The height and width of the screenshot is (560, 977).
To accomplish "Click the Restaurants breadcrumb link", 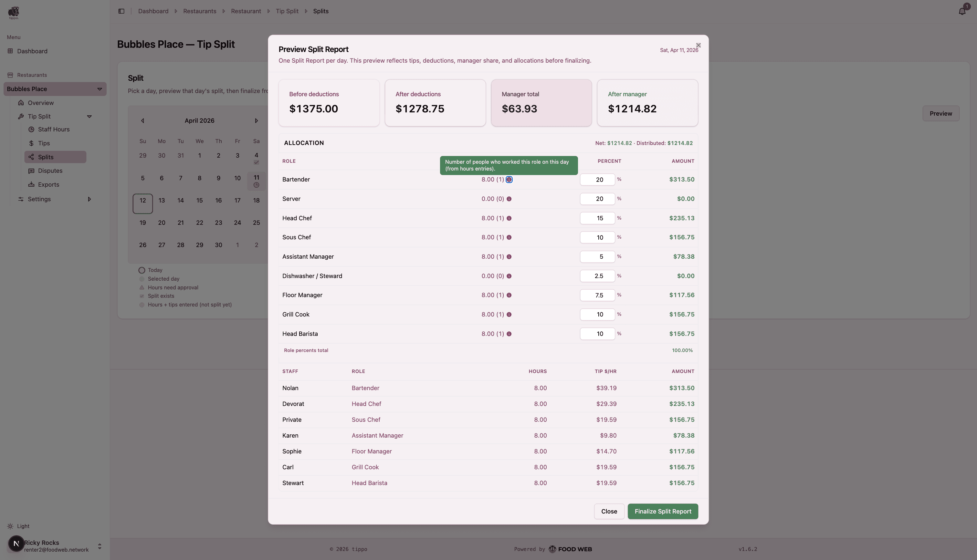I will click(x=200, y=11).
